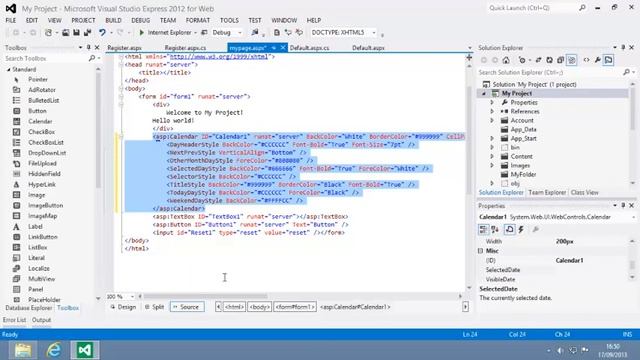Viewport: 640px width, 360px height.
Task: Click View Code icon in Solution Explorer
Action: click(587, 60)
